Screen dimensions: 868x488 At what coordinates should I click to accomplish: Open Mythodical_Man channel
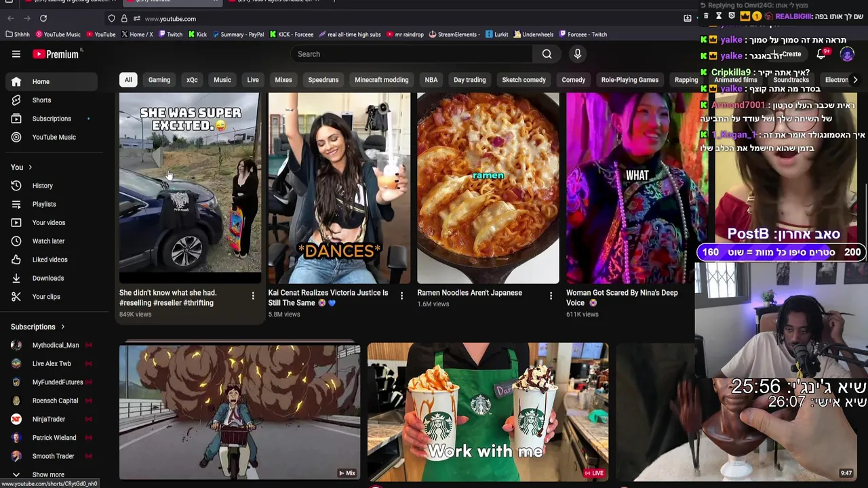click(x=53, y=345)
